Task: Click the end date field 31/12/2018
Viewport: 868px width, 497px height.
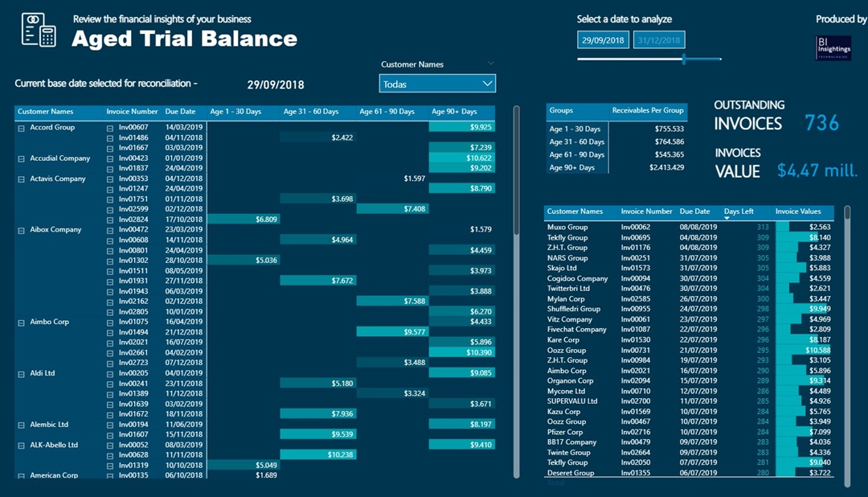Action: coord(658,39)
